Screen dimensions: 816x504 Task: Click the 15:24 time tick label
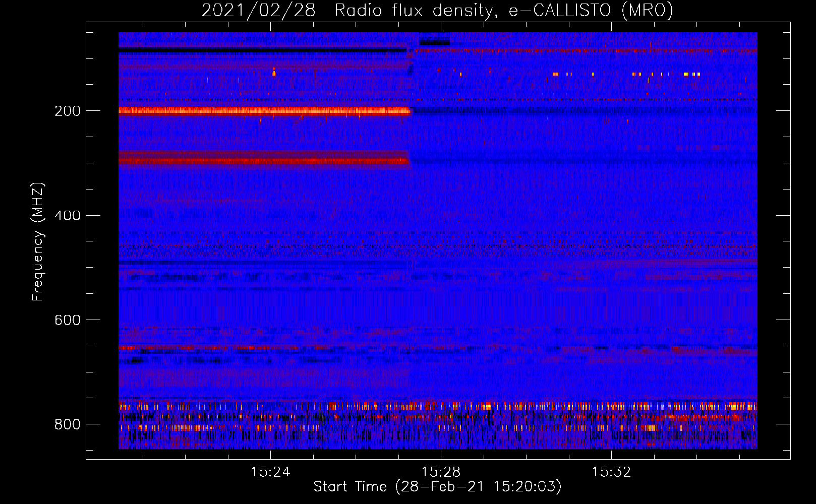point(271,472)
